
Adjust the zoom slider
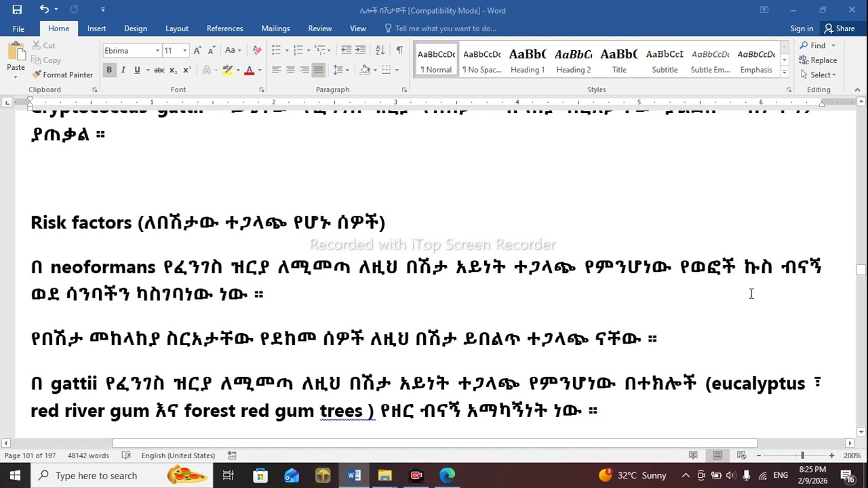tap(802, 455)
